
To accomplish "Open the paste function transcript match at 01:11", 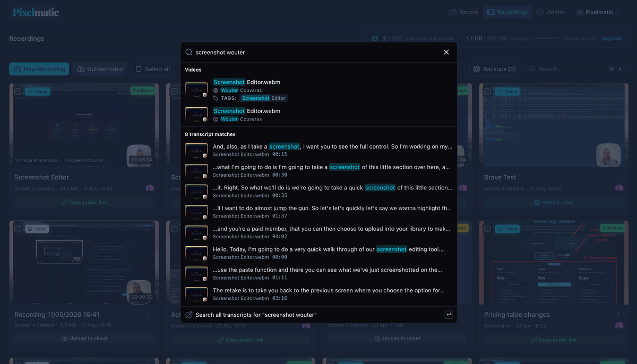I will pos(318,274).
